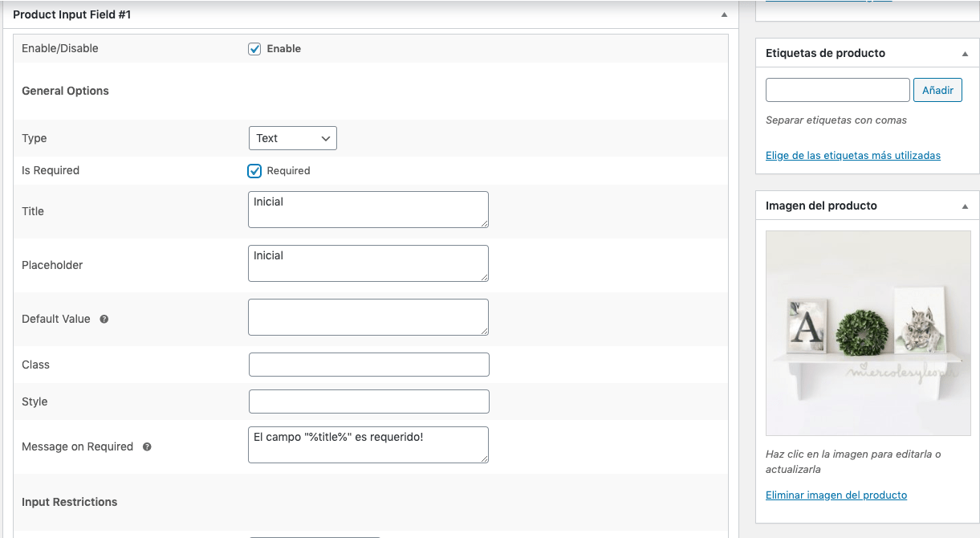Click the General Options heading
Image resolution: width=980 pixels, height=538 pixels.
tap(65, 91)
